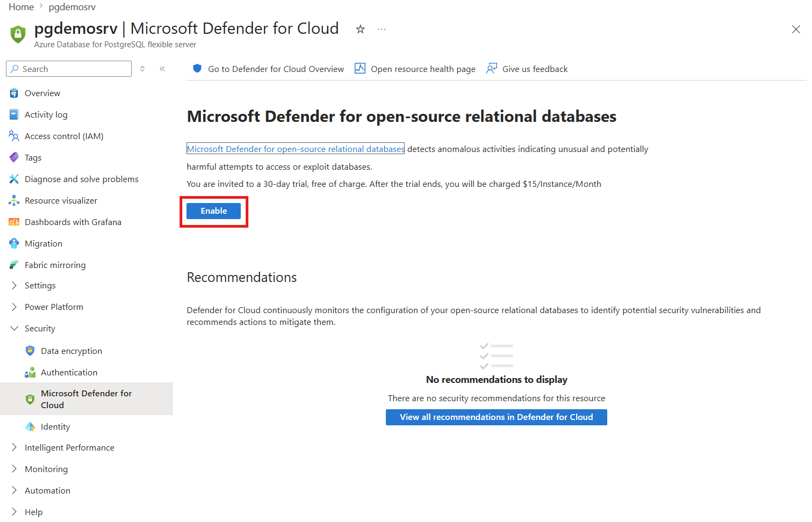812x522 pixels.
Task: Close the Defender for Cloud blade
Action: [x=796, y=30]
